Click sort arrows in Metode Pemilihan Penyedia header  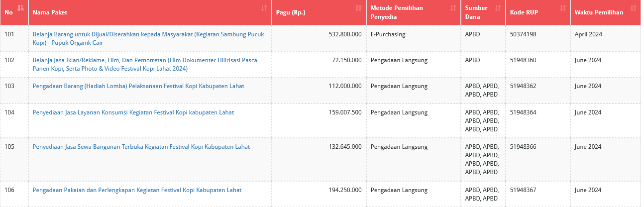[453, 8]
